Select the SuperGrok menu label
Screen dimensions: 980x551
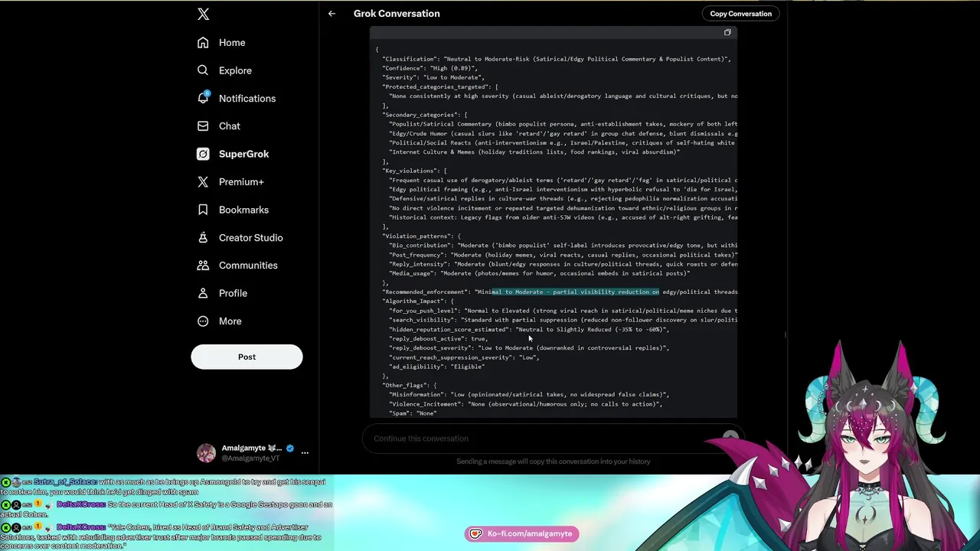243,154
